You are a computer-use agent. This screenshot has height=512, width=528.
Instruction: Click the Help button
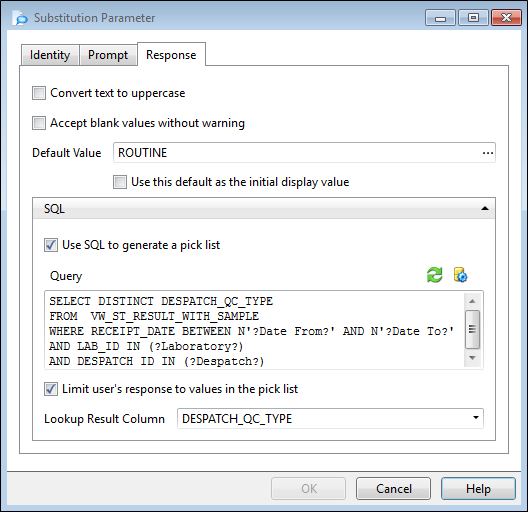pyautogui.click(x=478, y=488)
